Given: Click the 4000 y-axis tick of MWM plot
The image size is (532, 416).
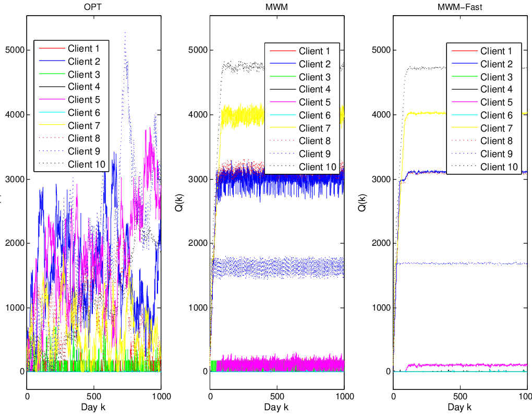Looking at the screenshot, I should (x=198, y=114).
